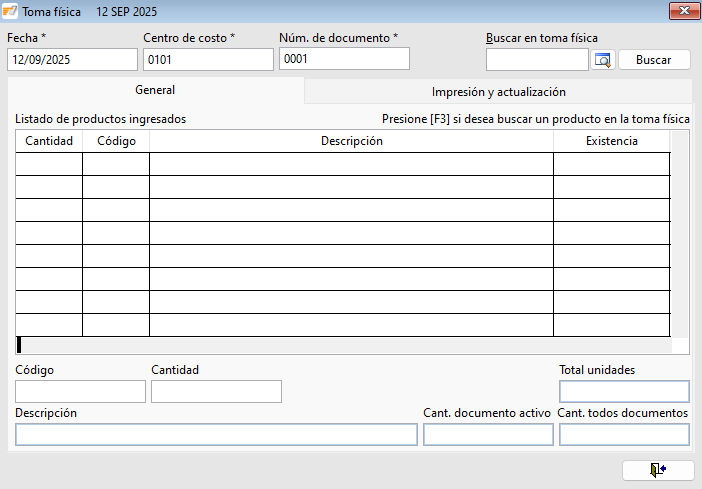Click the Existencia column header
The image size is (702, 489).
tap(611, 141)
